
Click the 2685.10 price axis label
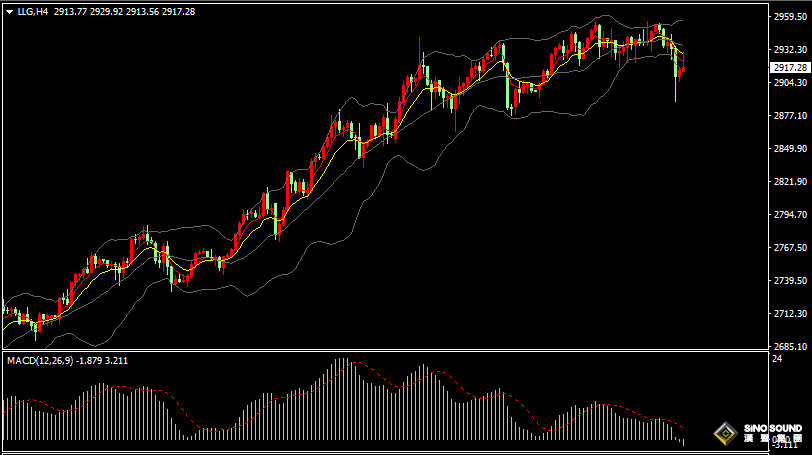(790, 347)
